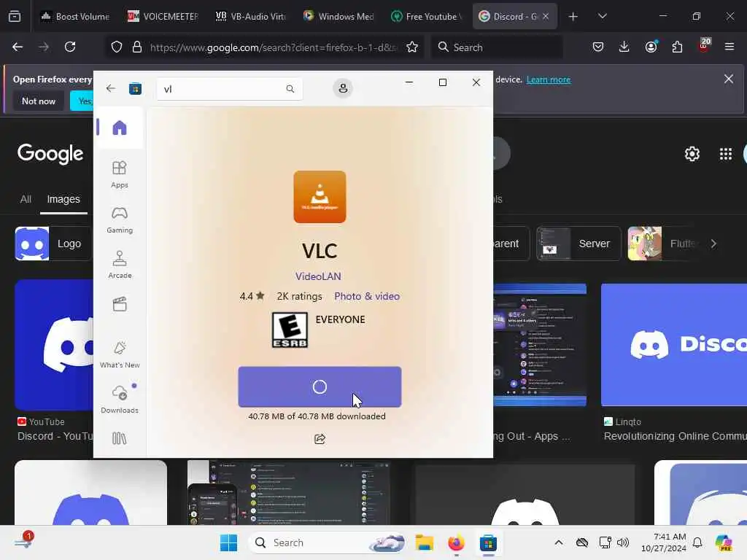Switch to the Boost Volume tab

75,16
